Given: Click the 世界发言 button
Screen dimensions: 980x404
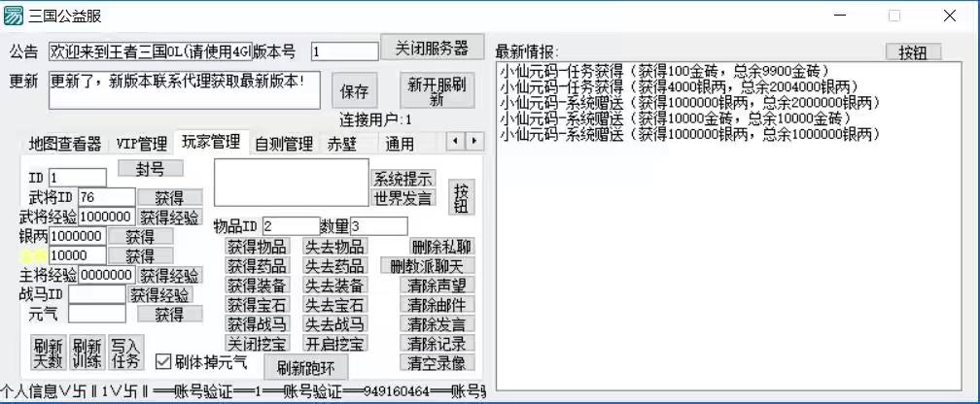Looking at the screenshot, I should pos(402,198).
